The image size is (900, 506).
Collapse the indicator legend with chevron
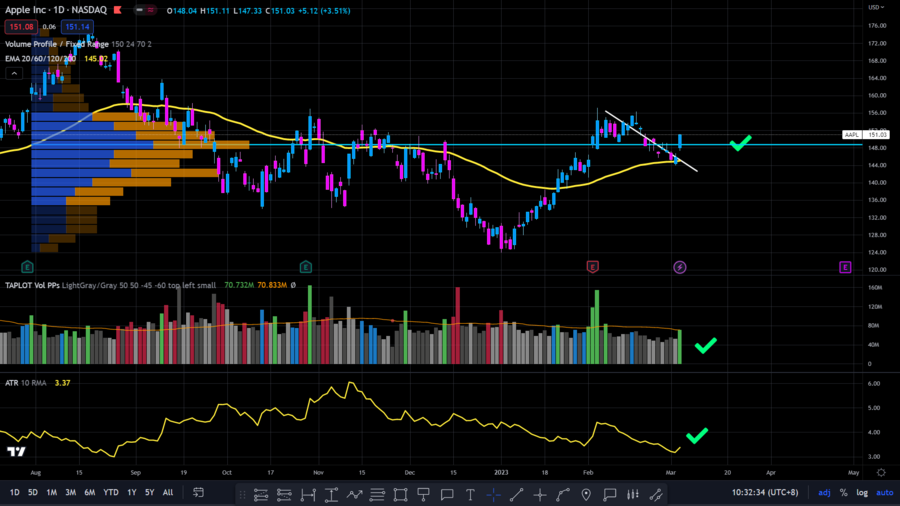point(14,73)
